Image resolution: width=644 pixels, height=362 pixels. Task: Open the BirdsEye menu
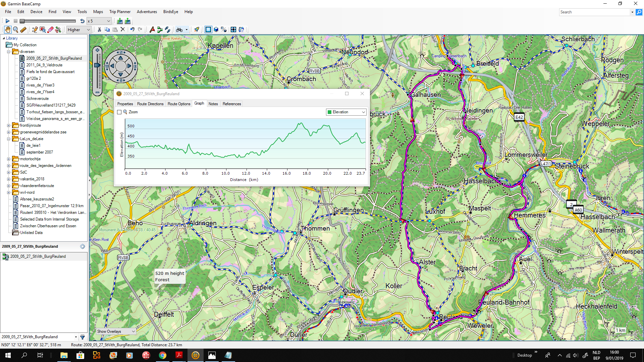pyautogui.click(x=171, y=12)
